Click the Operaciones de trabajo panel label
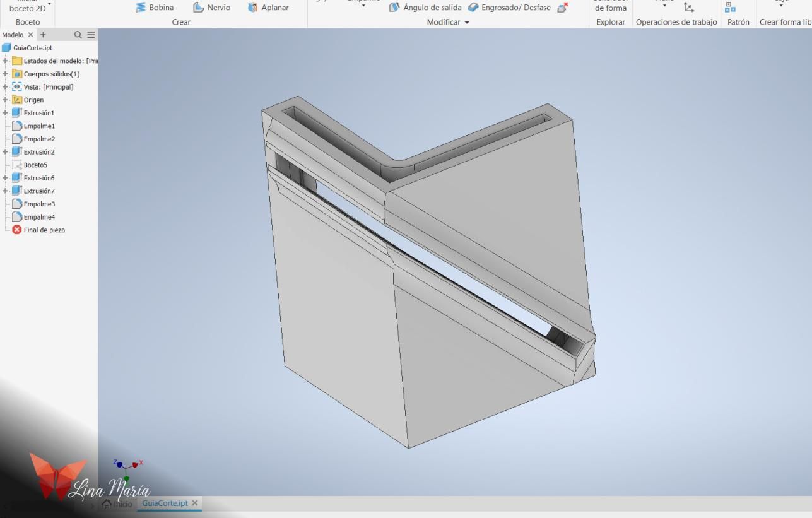Screen dimensions: 812x518 tap(676, 22)
